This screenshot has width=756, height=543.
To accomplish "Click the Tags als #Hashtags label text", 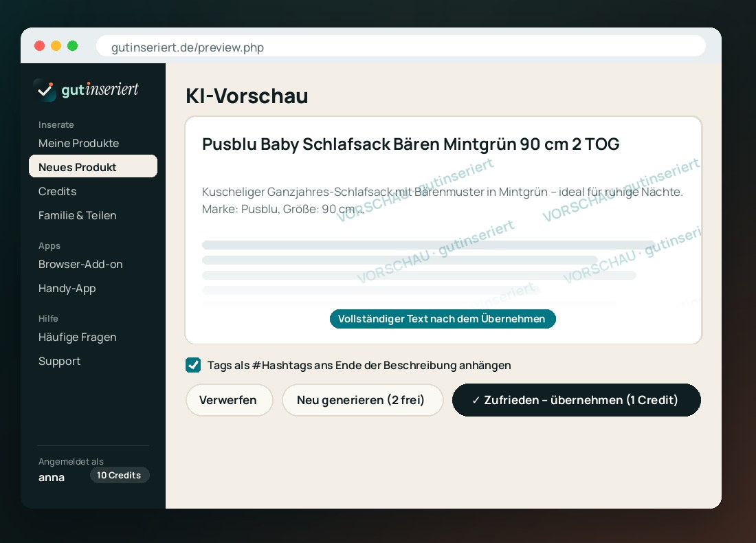I will coord(359,365).
